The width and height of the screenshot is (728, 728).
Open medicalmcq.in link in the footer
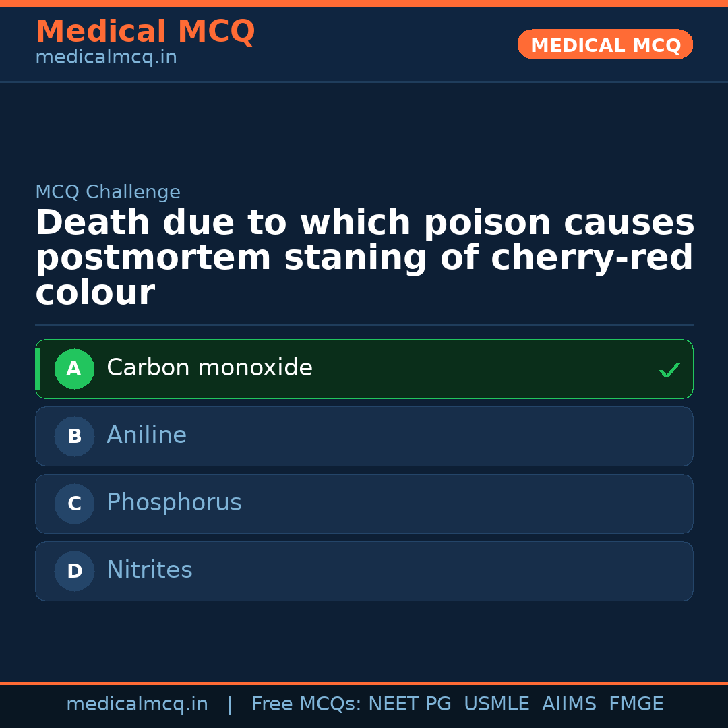tap(137, 704)
